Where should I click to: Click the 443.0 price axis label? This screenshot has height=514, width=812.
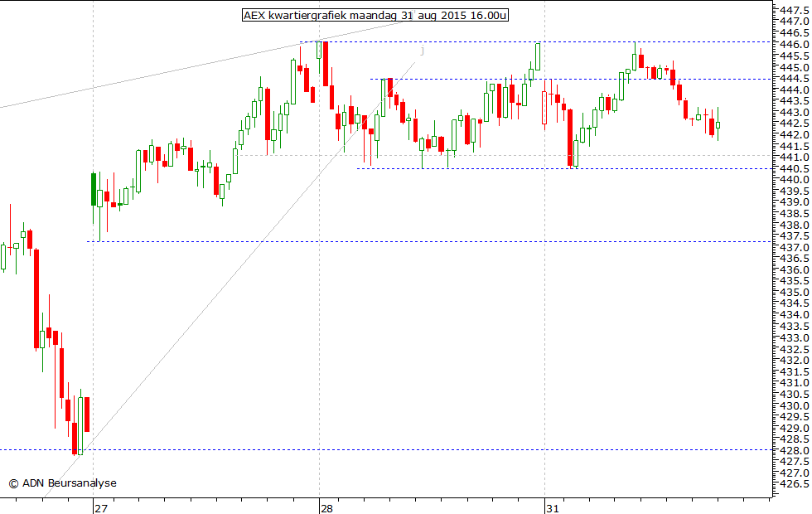coord(795,113)
